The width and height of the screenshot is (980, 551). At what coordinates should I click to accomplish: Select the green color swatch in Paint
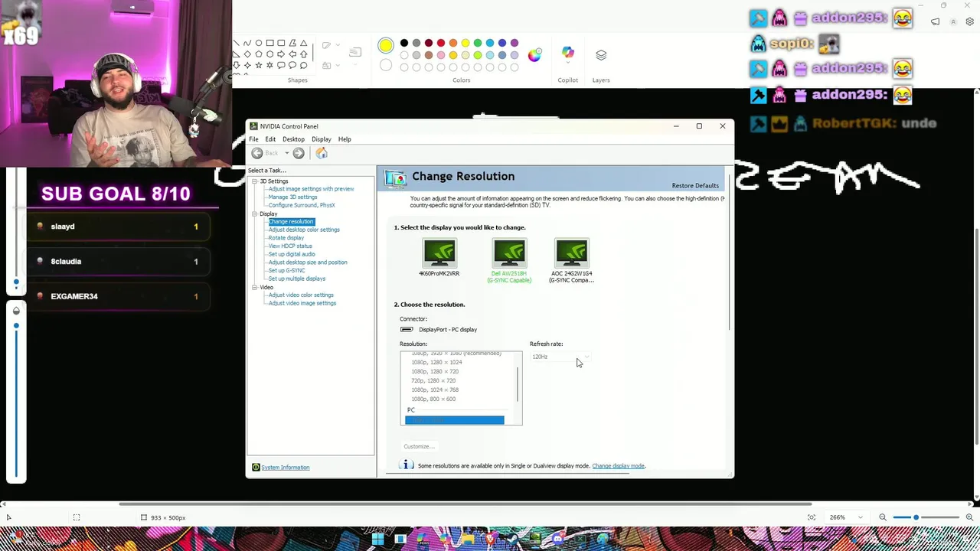pyautogui.click(x=478, y=43)
